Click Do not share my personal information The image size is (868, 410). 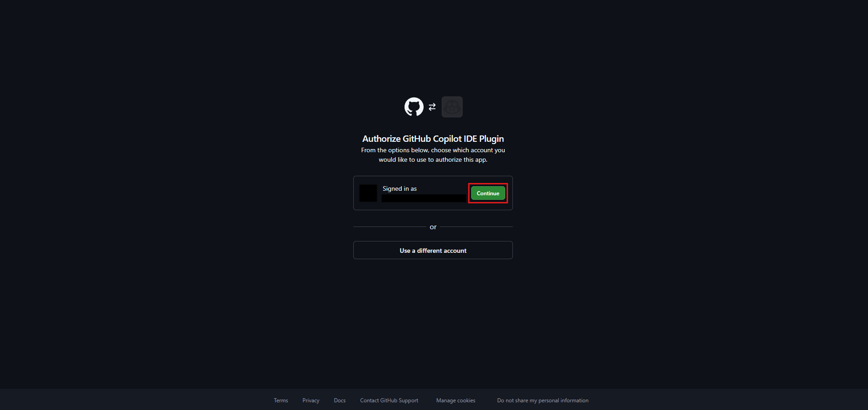(542, 400)
